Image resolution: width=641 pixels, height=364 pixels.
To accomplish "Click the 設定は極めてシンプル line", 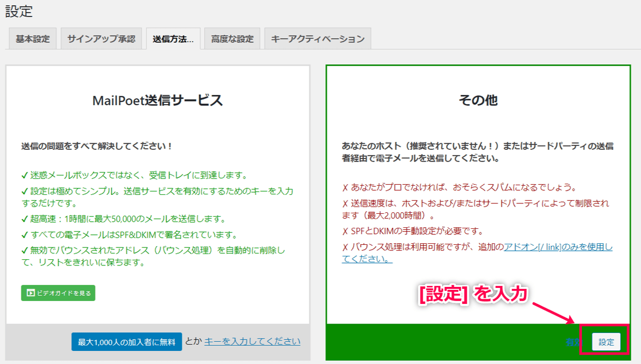I will [157, 197].
